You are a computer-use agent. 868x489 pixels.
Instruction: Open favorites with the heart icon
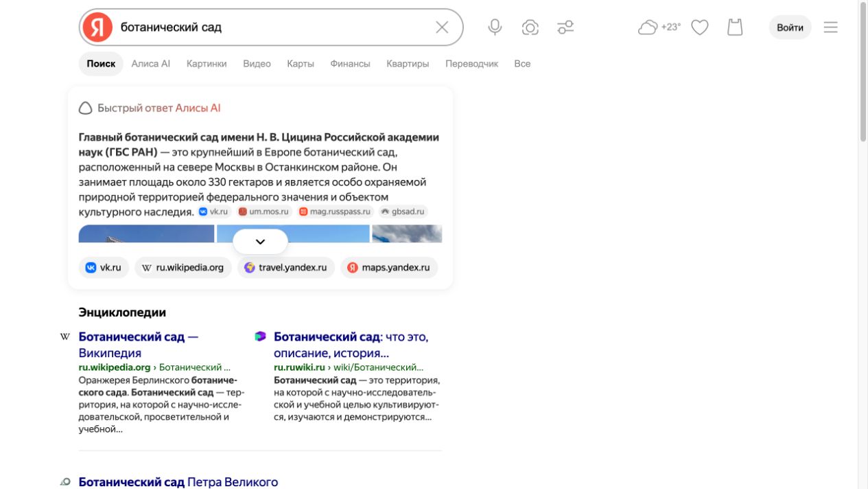(699, 27)
